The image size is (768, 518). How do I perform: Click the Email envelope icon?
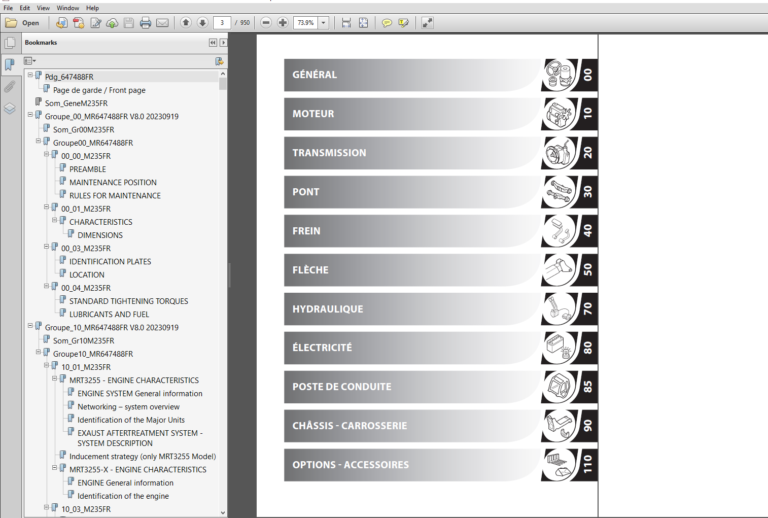162,23
